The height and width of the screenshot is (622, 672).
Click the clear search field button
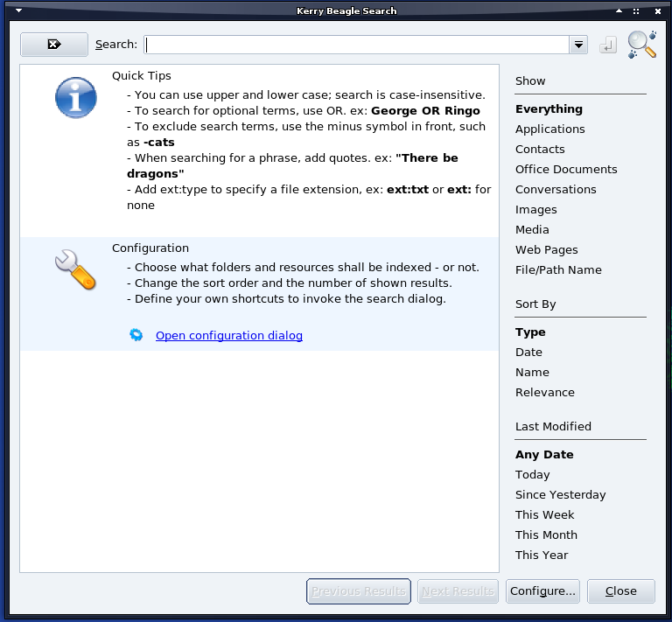click(x=54, y=44)
